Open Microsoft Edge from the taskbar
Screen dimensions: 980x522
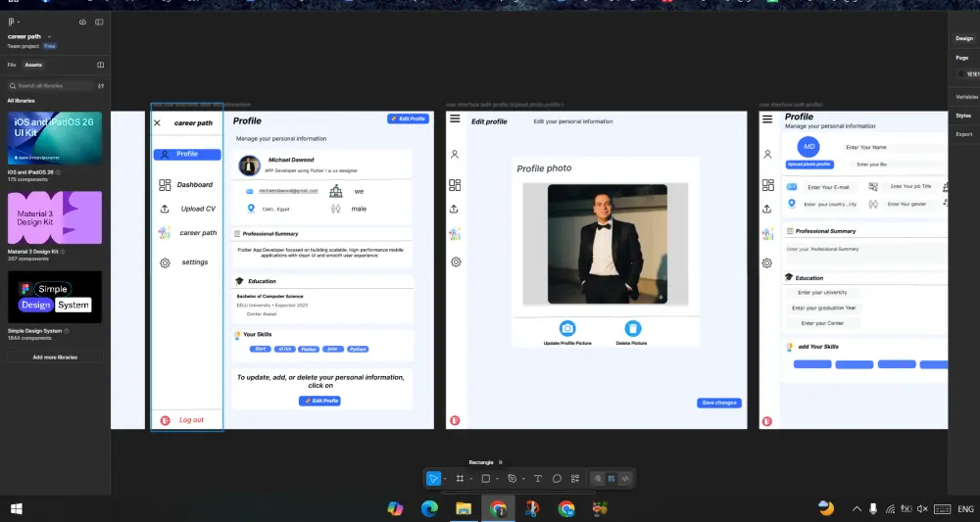(x=429, y=509)
